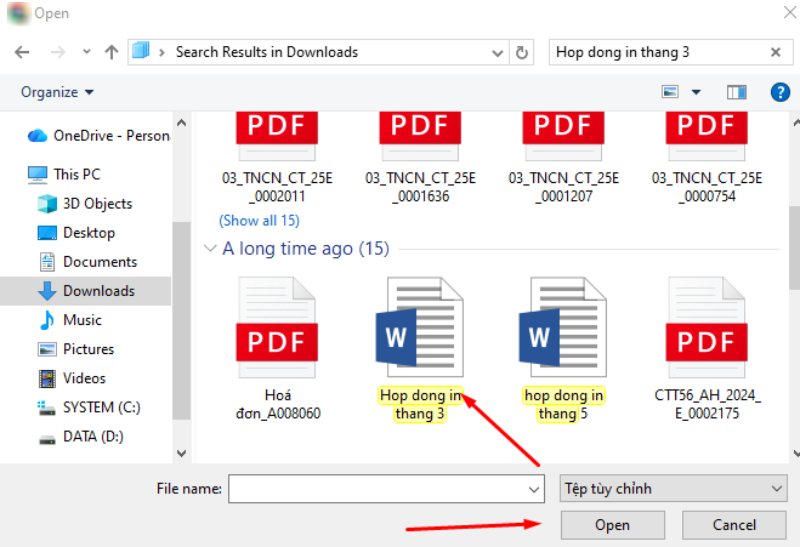Select the DATA (D:) drive
Viewport: 800px width, 547px height.
point(82,436)
